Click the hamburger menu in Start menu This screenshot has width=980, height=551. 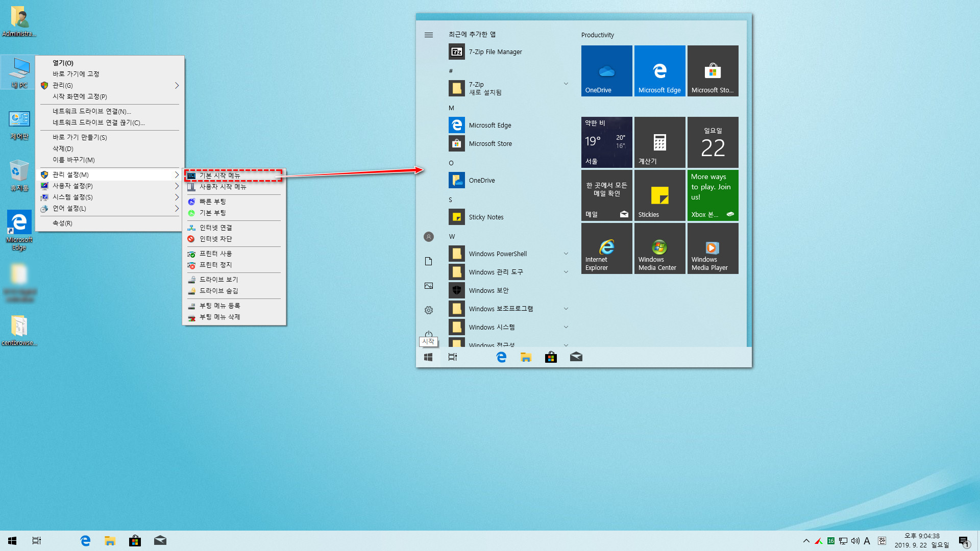[x=429, y=35]
